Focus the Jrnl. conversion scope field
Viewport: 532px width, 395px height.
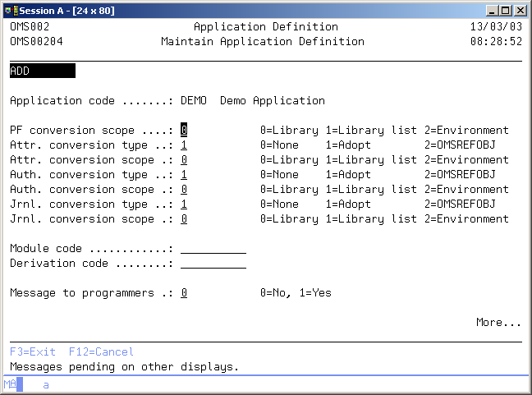tap(184, 219)
